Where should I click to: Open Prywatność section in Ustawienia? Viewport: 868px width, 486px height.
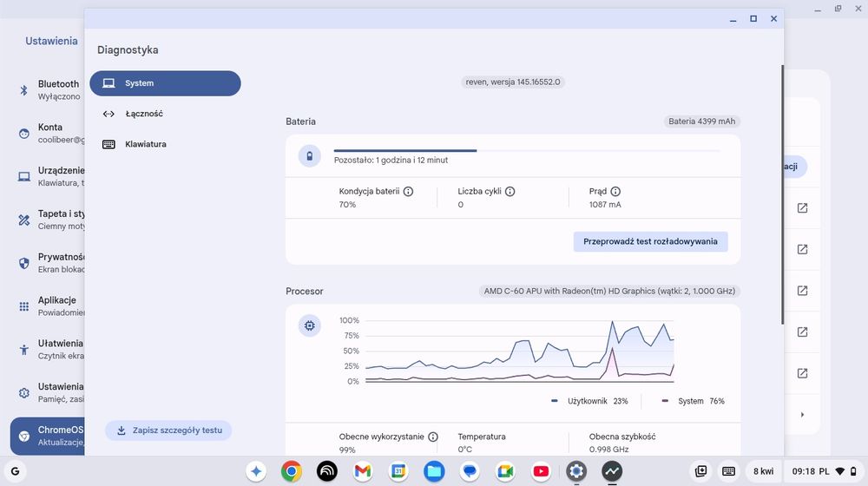point(48,262)
